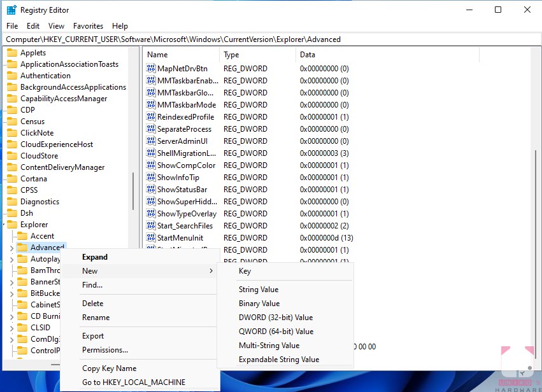Click the Registry Editor app icon in title bar
This screenshot has height=392, width=542.
tap(11, 10)
